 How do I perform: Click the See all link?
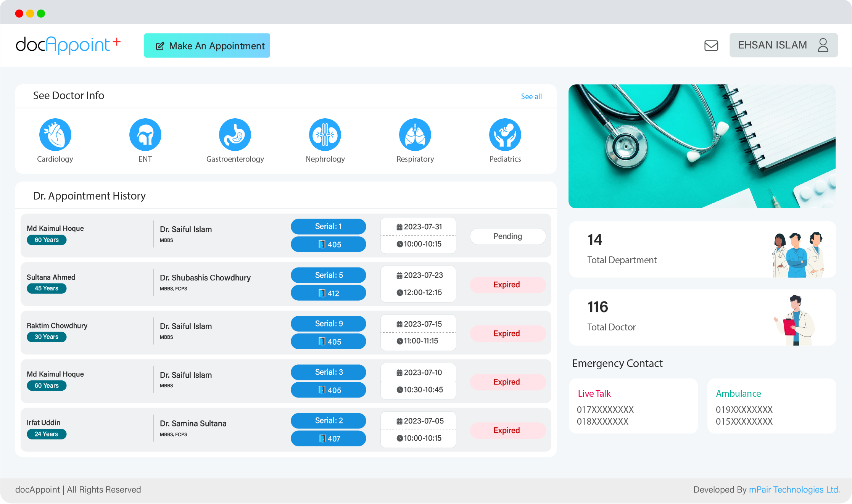tap(531, 97)
